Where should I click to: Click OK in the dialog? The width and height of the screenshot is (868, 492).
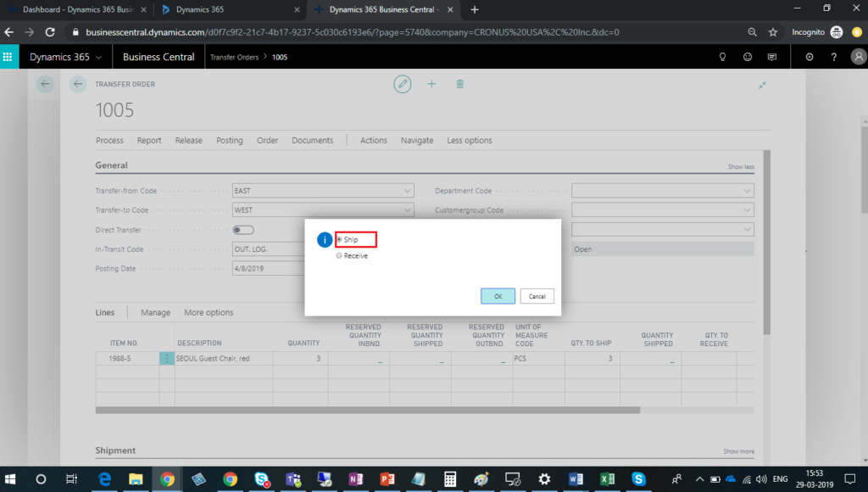pyautogui.click(x=498, y=296)
